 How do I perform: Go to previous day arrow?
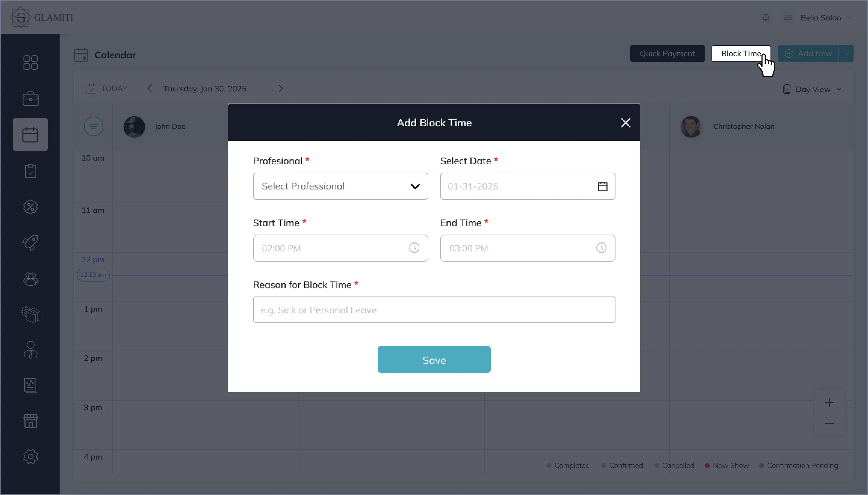tap(150, 89)
